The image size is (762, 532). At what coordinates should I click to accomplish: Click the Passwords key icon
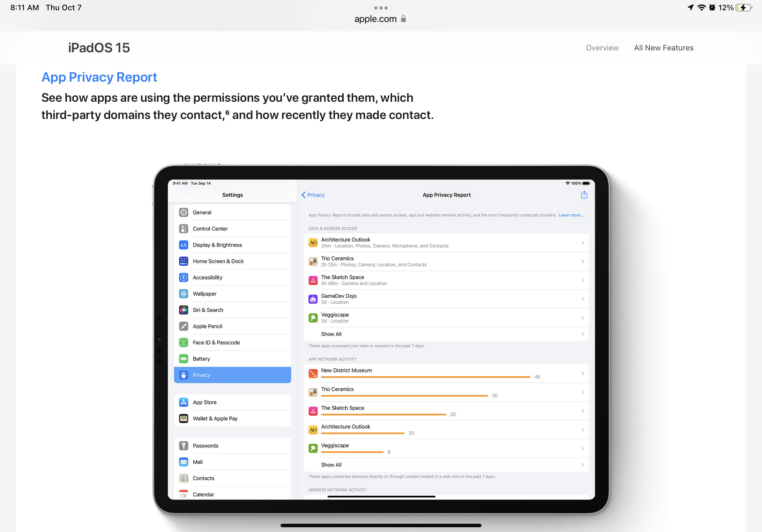(183, 446)
